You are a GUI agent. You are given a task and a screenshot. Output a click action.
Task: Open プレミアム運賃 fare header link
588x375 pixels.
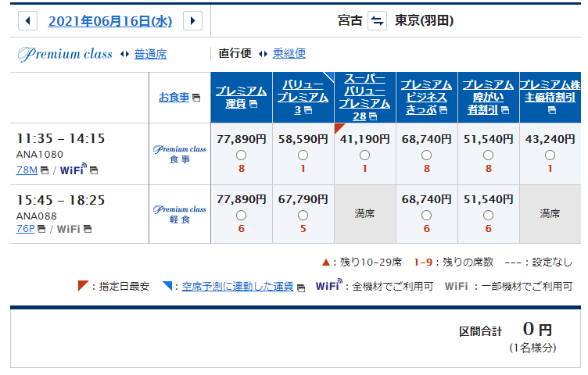241,97
